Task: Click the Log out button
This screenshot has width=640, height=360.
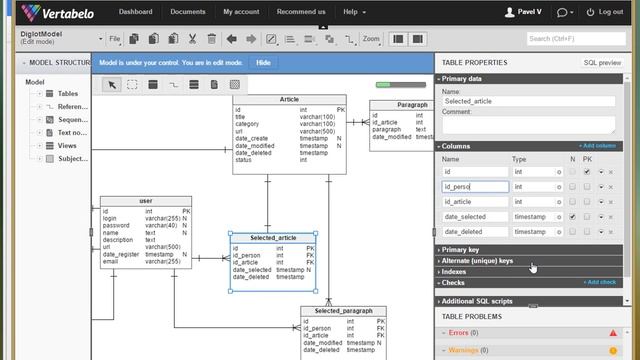Action: pyautogui.click(x=605, y=12)
